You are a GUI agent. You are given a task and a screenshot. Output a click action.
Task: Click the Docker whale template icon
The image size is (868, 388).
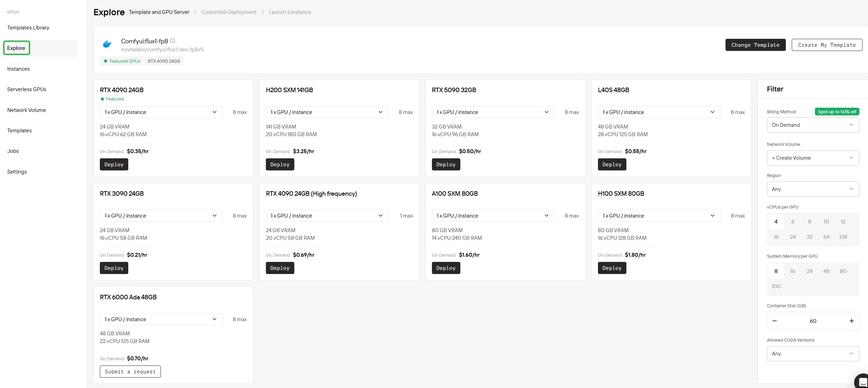pyautogui.click(x=107, y=44)
